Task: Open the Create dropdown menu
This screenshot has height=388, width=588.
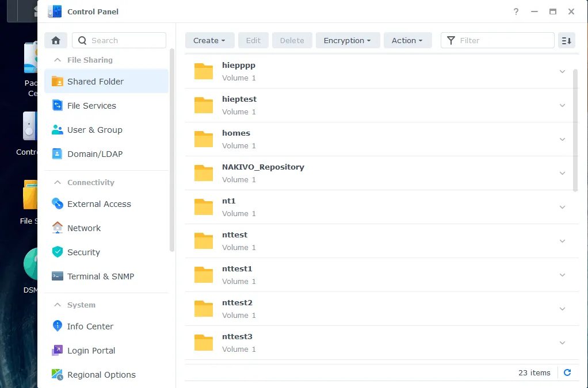Action: click(209, 40)
